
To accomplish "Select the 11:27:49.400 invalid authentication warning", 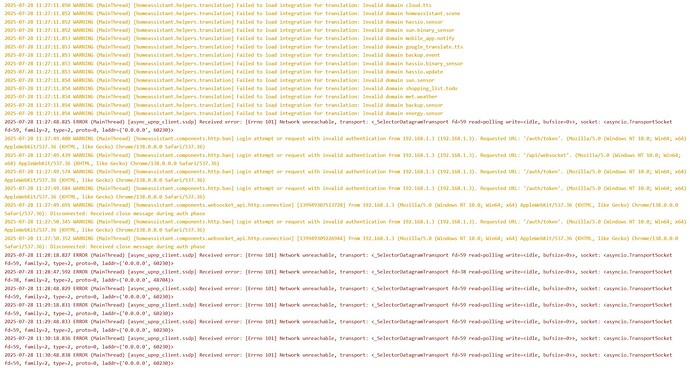I will (x=345, y=143).
